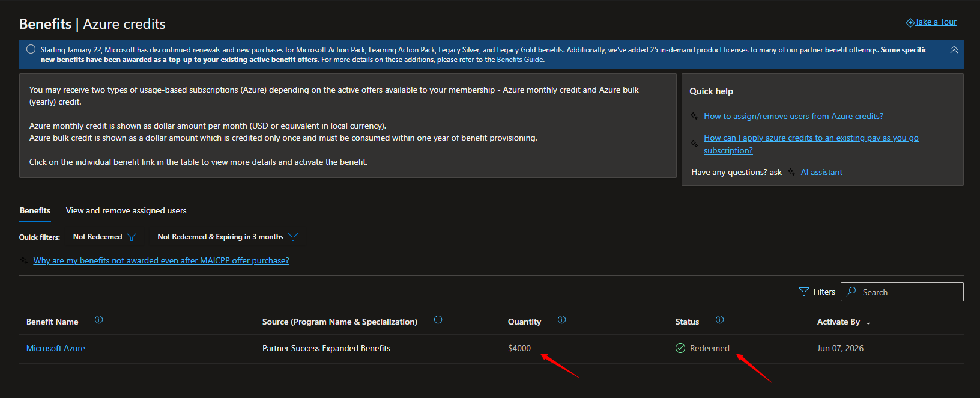Click info icon next to Quantity header
The image size is (980, 398).
pyautogui.click(x=562, y=320)
